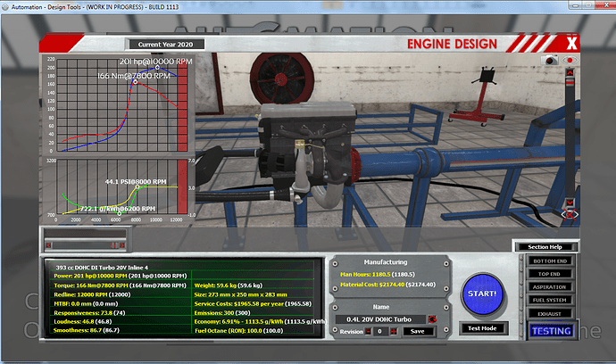Click the left arrow on graph scroller

click(49, 245)
